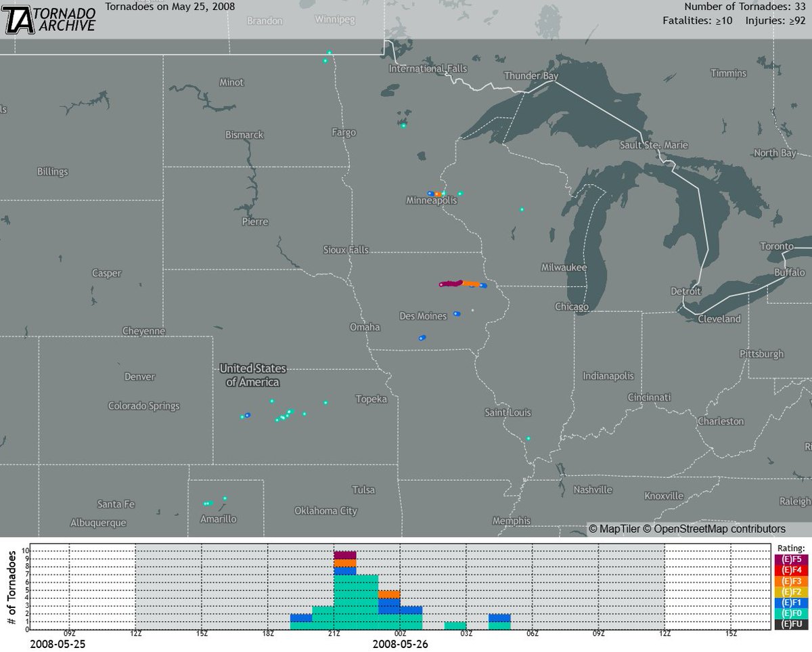The width and height of the screenshot is (812, 652).
Task: Select the maroon EF5 tornado track northeast of Des Moines
Action: [450, 282]
